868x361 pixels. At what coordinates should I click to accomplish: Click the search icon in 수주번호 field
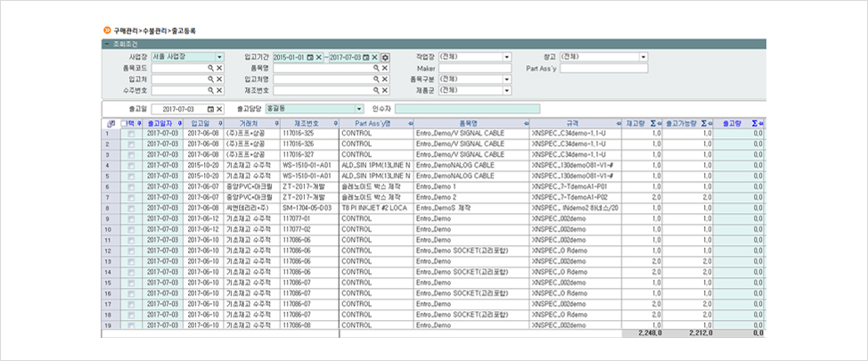click(x=210, y=90)
